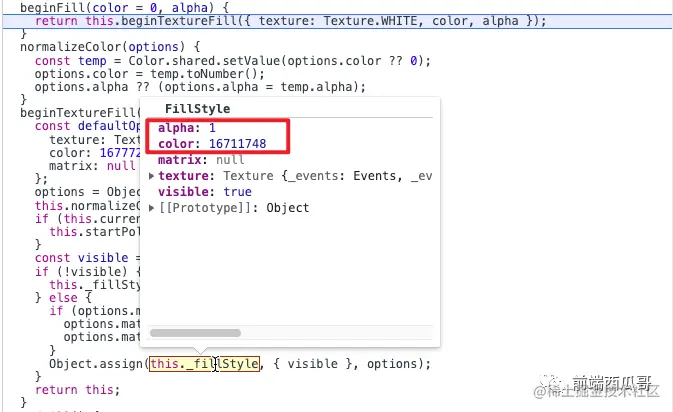Click the normalizeColor(options) line

[110, 47]
